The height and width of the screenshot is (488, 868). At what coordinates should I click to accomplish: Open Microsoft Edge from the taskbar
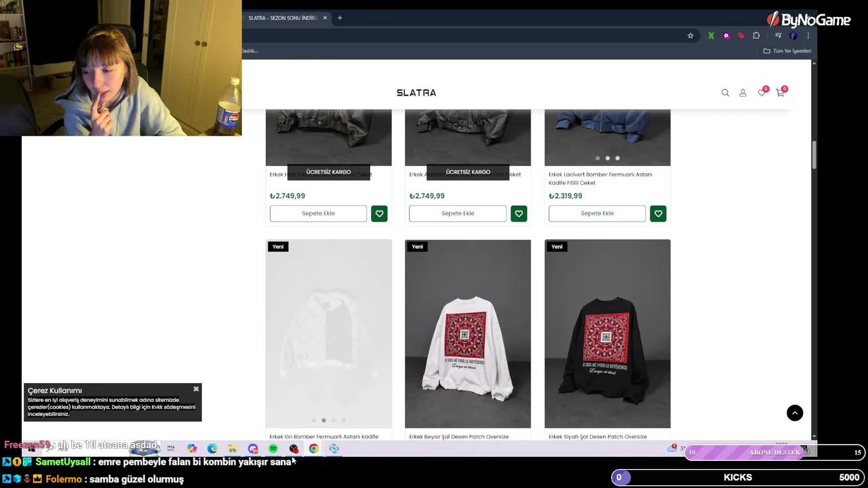coord(212,449)
